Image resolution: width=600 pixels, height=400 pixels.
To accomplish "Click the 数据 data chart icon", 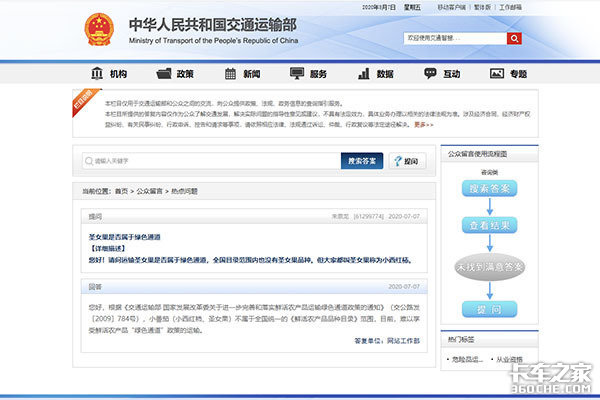I will pyautogui.click(x=363, y=74).
